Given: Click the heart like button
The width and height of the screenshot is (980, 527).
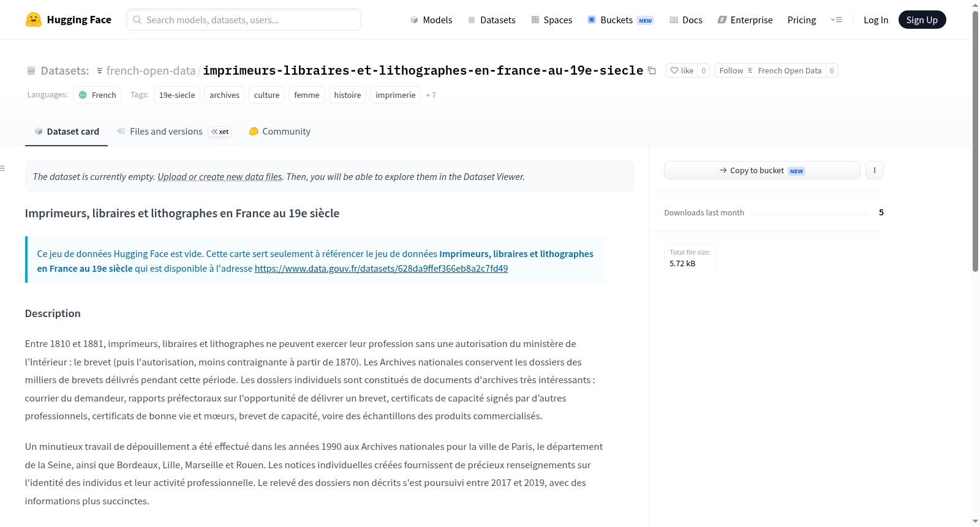Looking at the screenshot, I should (x=682, y=71).
